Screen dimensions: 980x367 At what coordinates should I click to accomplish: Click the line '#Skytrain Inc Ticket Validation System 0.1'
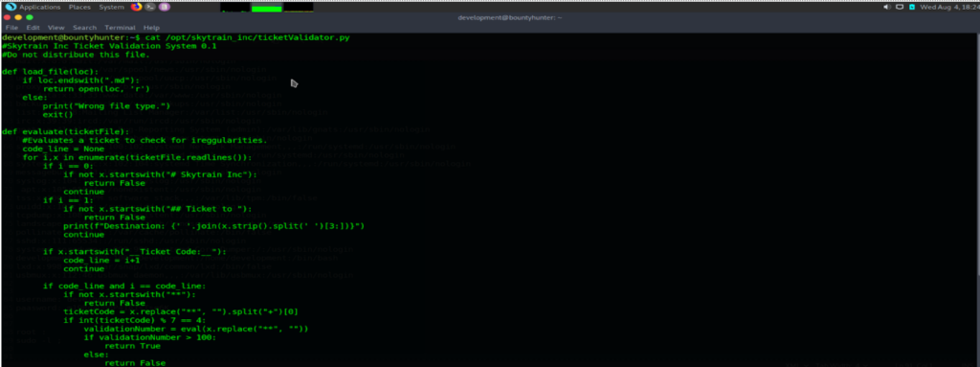109,46
